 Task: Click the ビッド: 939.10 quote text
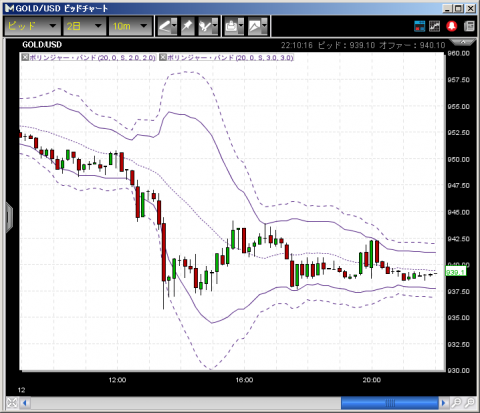tap(346, 45)
